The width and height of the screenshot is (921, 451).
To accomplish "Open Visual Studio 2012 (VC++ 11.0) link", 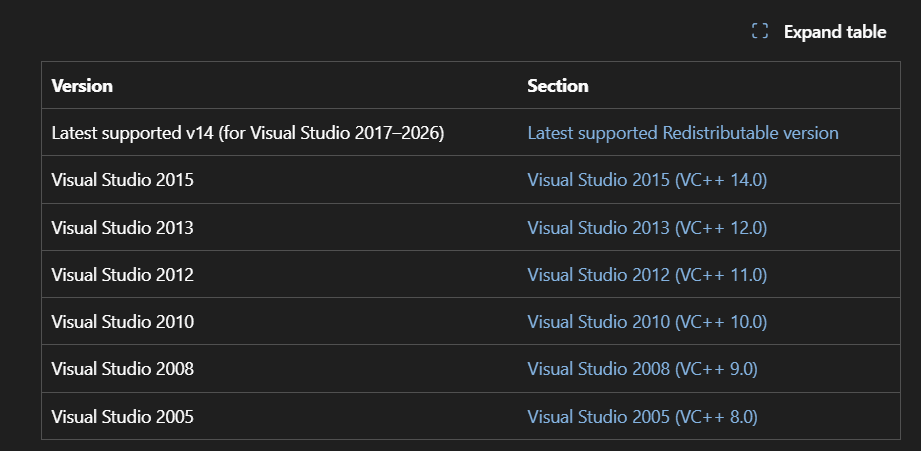I will (647, 274).
